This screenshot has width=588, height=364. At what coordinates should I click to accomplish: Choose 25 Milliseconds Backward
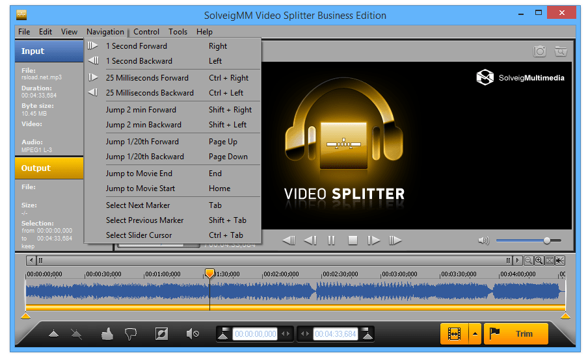click(172, 92)
